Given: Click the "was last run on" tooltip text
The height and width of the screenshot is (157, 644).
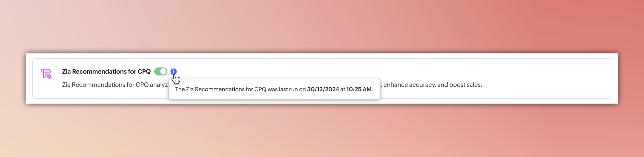Looking at the screenshot, I should 286,89.
